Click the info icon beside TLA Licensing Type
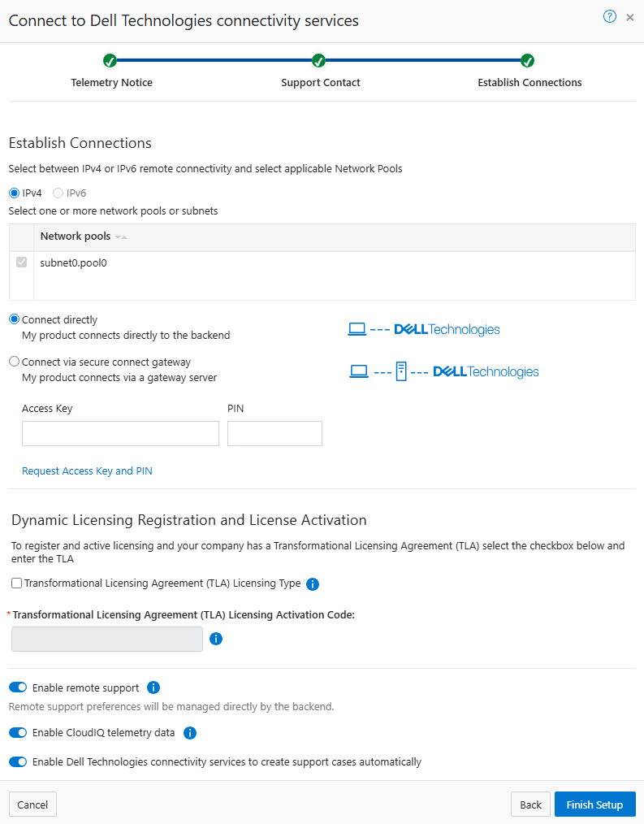 (x=312, y=583)
